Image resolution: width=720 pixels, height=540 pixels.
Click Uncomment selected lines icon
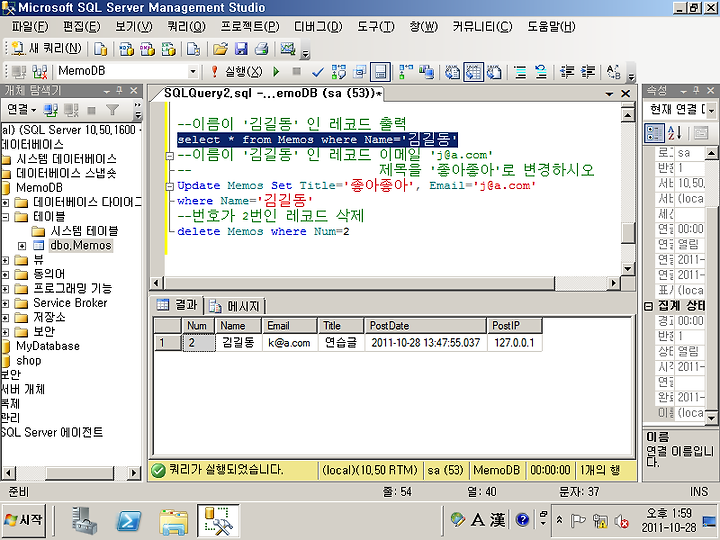point(541,72)
